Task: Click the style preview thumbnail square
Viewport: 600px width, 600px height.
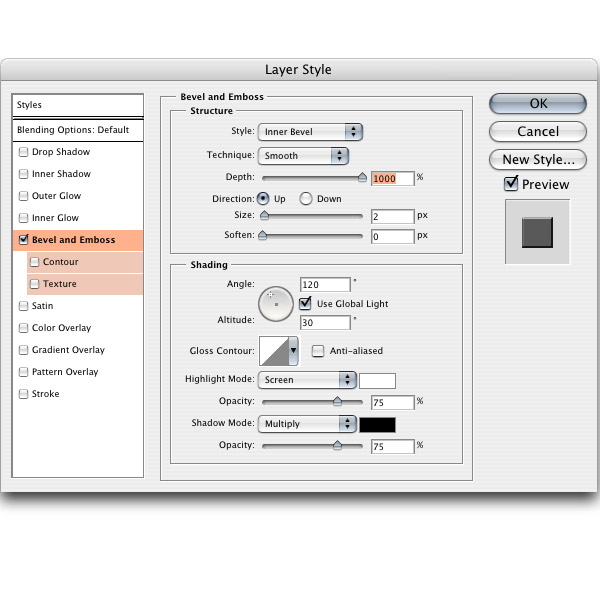Action: [x=537, y=232]
